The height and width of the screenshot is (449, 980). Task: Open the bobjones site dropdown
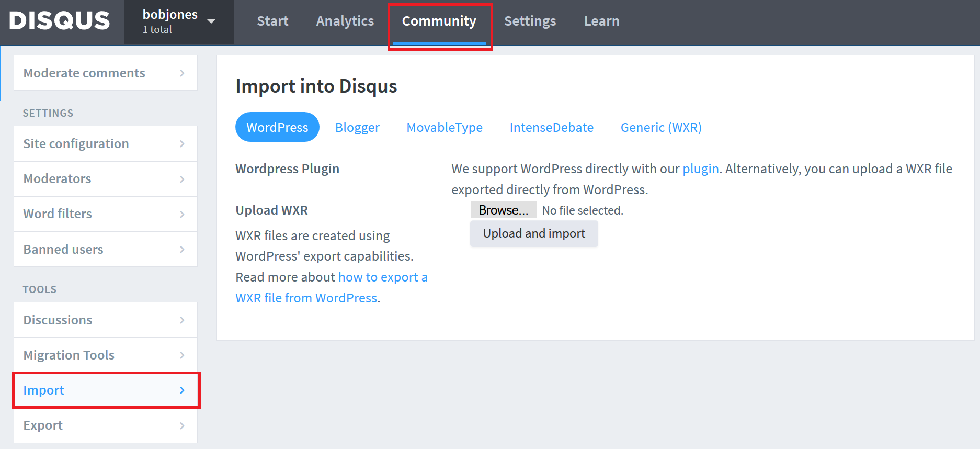click(x=179, y=22)
